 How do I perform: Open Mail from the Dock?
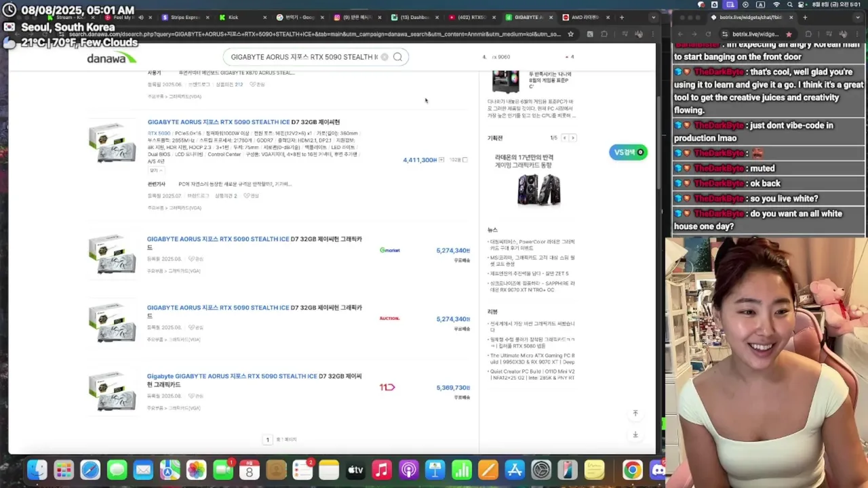point(143,470)
